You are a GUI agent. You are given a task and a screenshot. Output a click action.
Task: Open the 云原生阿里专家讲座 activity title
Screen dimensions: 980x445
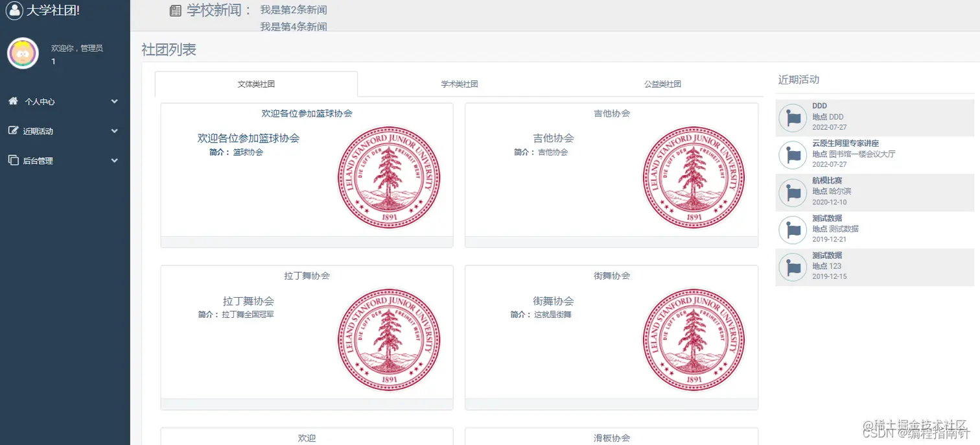pyautogui.click(x=845, y=143)
